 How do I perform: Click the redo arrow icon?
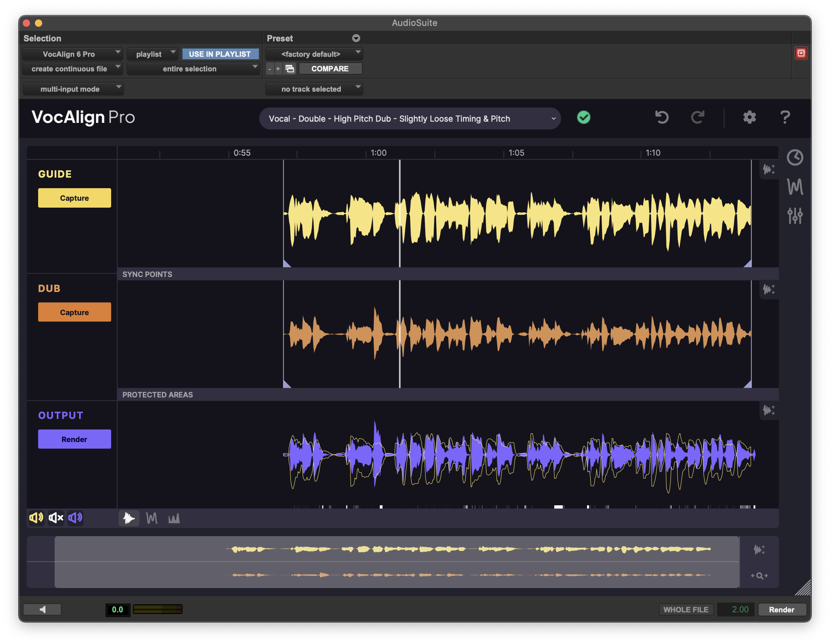point(697,118)
